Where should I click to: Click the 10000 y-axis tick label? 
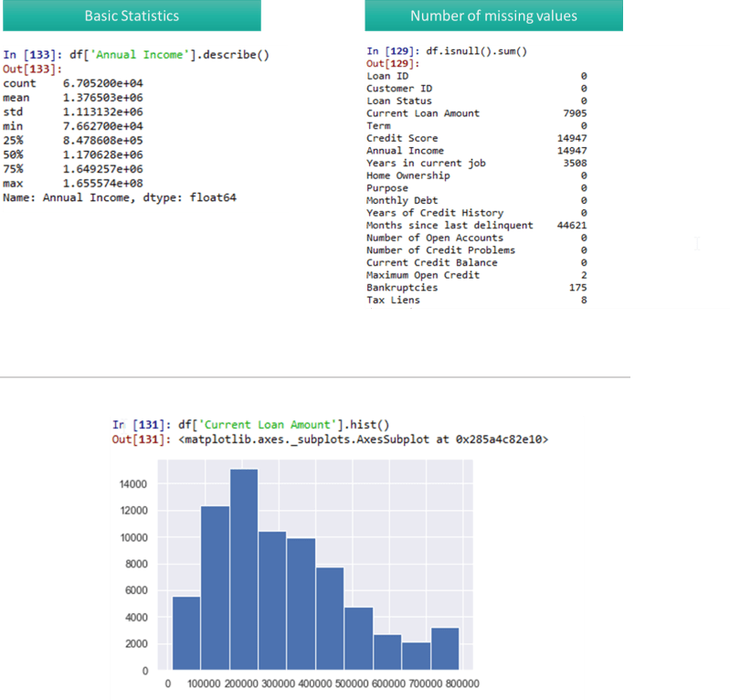point(133,537)
